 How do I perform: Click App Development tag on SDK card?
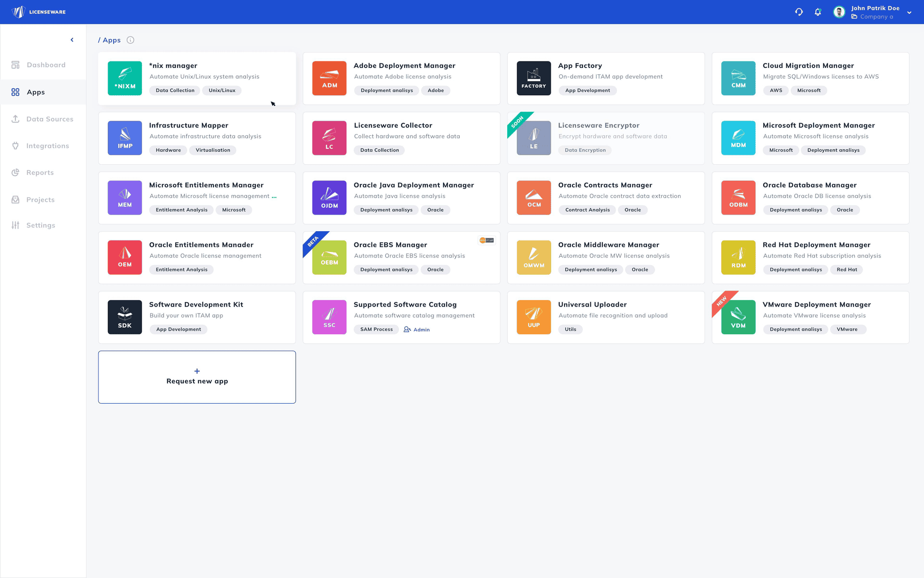click(178, 329)
